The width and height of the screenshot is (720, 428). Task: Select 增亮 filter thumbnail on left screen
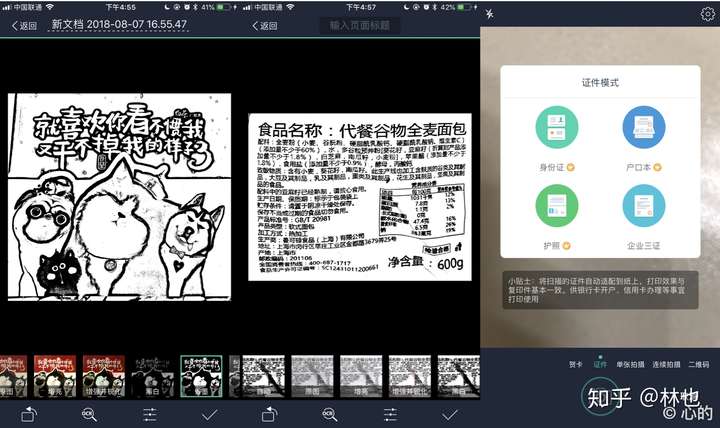pos(55,376)
